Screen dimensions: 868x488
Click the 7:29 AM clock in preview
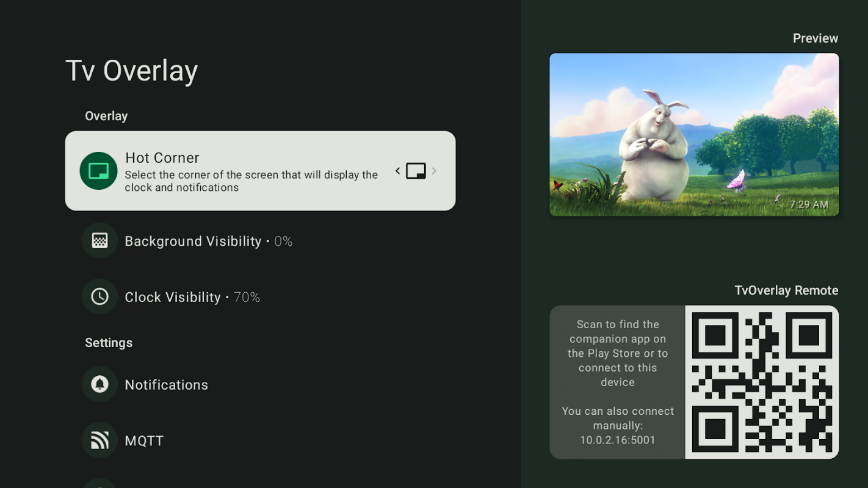coord(809,204)
